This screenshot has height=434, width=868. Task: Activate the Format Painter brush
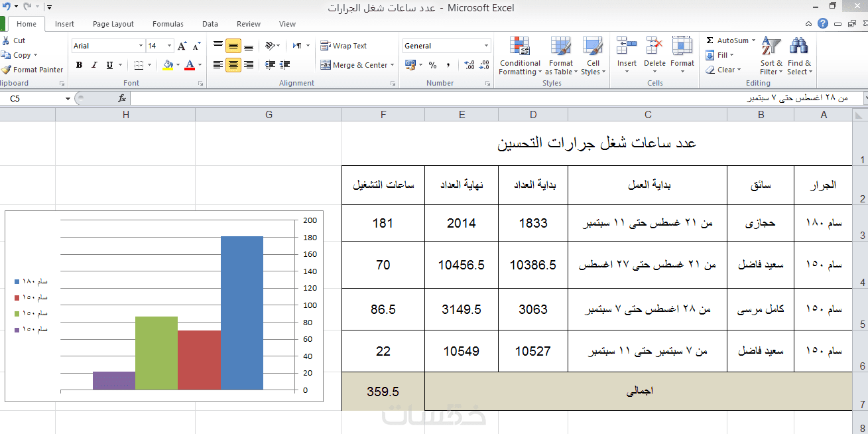coord(32,70)
